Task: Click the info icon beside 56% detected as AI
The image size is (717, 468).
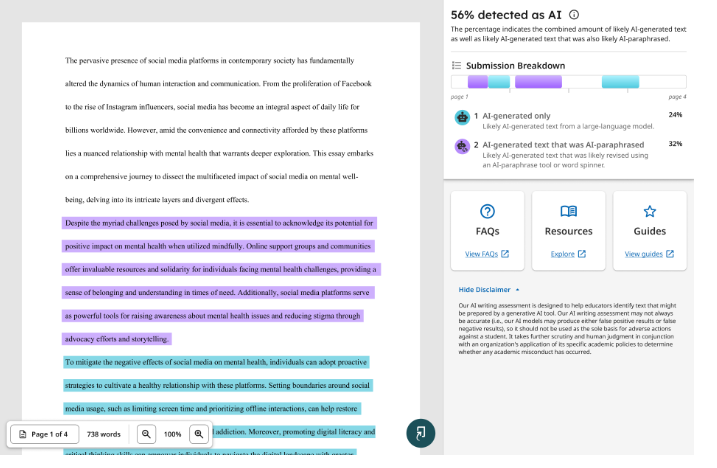Action: pyautogui.click(x=574, y=15)
